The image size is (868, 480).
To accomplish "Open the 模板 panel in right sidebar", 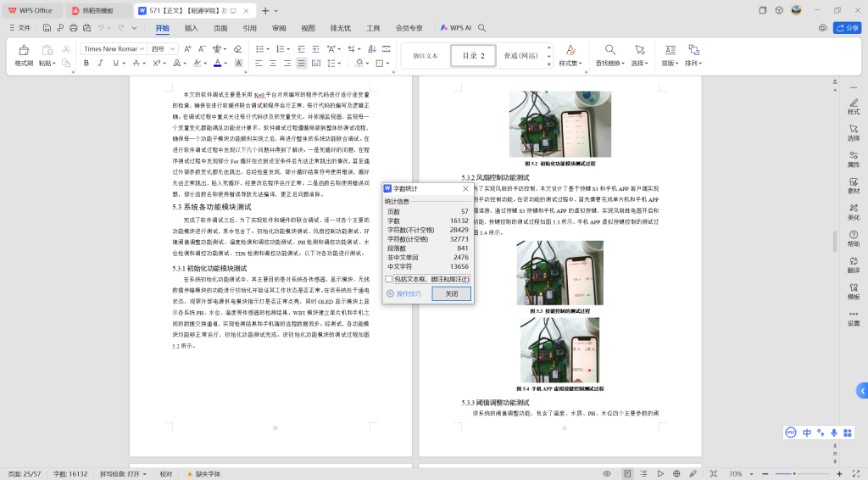I will [854, 292].
